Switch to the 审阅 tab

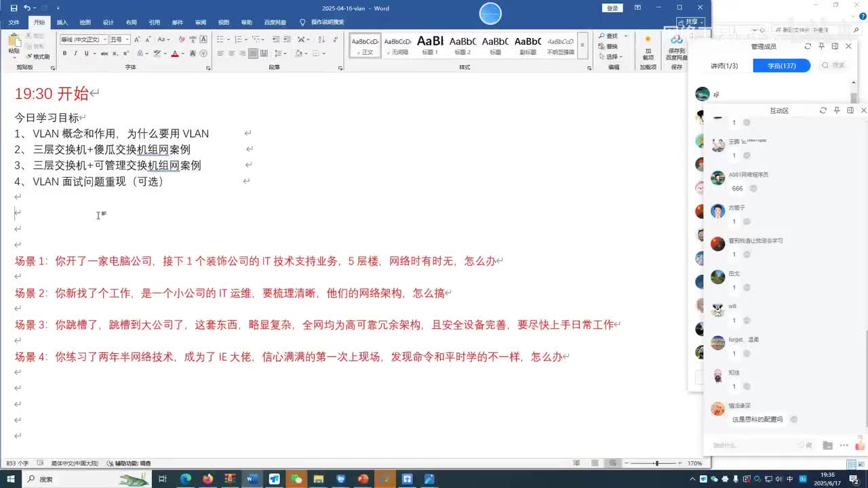(201, 22)
